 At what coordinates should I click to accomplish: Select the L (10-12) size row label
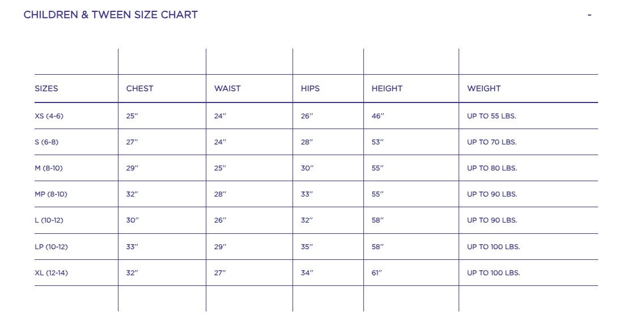pyautogui.click(x=49, y=220)
